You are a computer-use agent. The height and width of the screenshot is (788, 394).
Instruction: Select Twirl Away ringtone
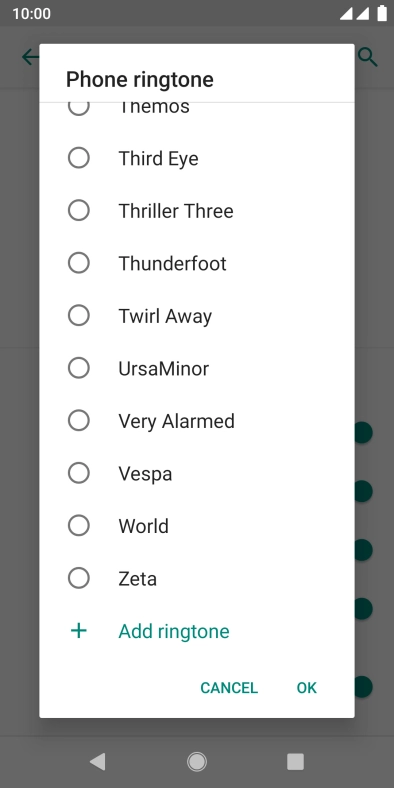pos(197,316)
